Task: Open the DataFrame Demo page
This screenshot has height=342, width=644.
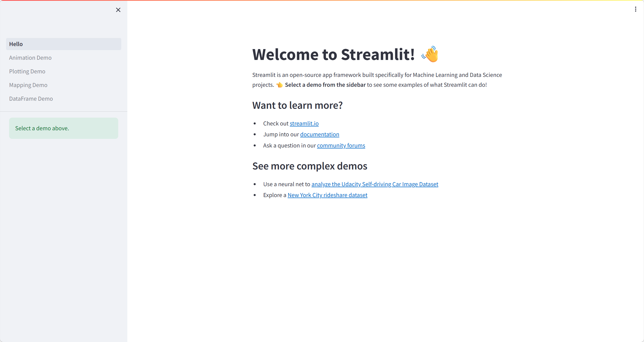Action: point(31,99)
